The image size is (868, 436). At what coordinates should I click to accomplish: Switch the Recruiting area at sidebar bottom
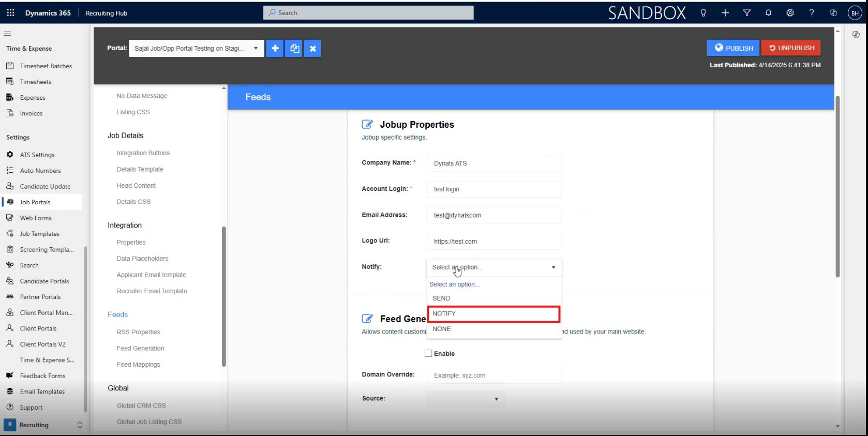43,425
